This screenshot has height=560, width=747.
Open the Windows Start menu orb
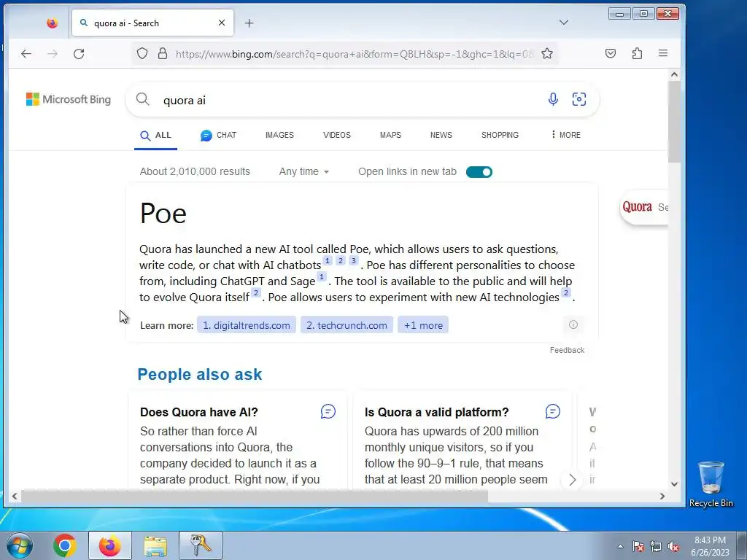(20, 545)
